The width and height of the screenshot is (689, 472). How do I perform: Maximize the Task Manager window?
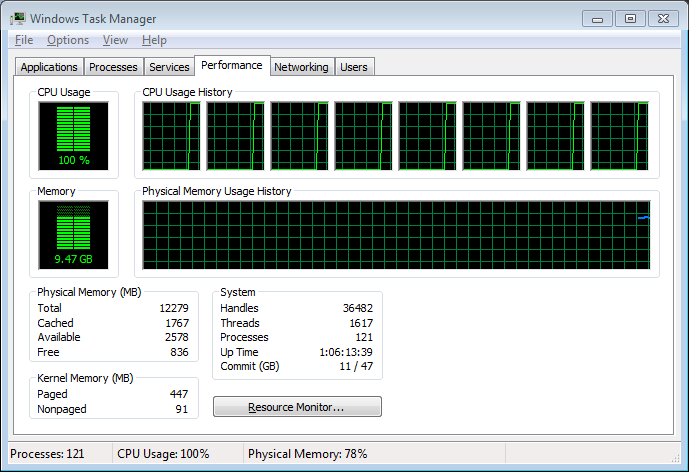[x=630, y=19]
